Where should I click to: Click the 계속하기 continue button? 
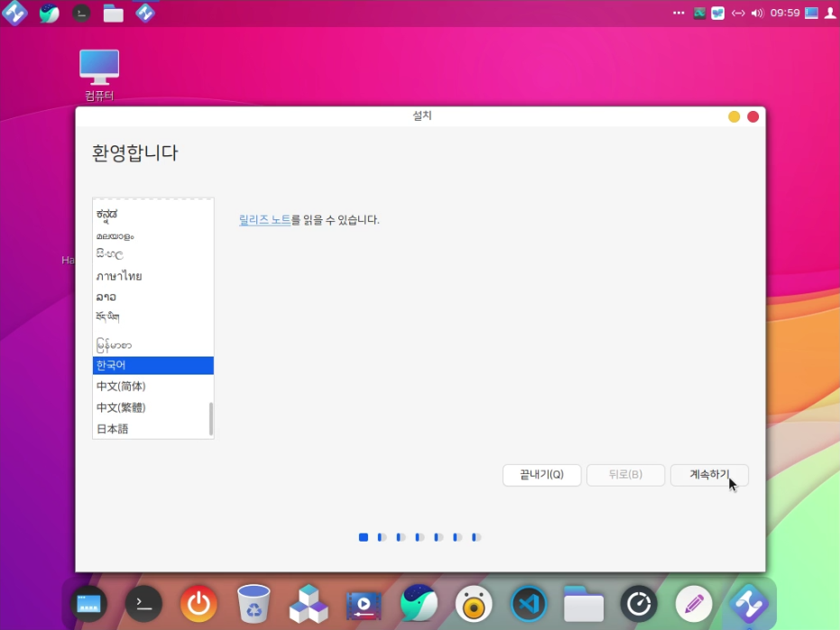pyautogui.click(x=709, y=475)
